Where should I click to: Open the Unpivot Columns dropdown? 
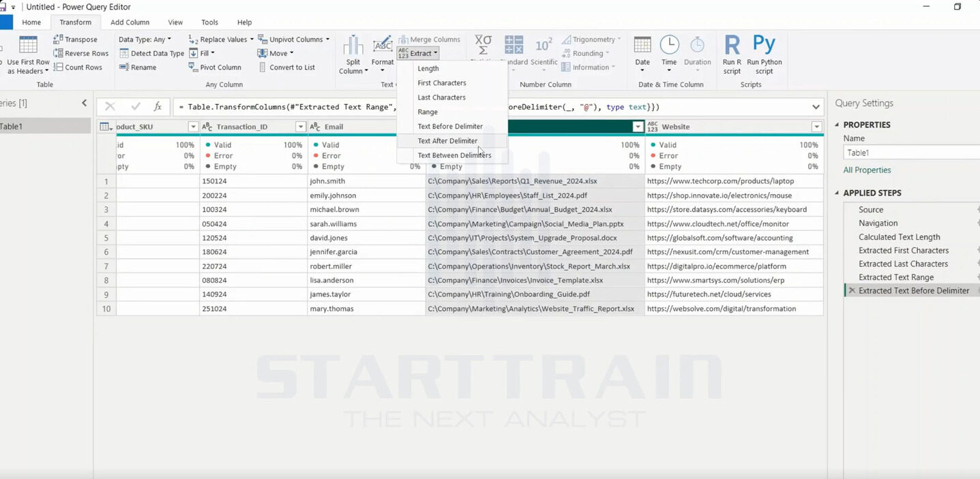pos(293,40)
